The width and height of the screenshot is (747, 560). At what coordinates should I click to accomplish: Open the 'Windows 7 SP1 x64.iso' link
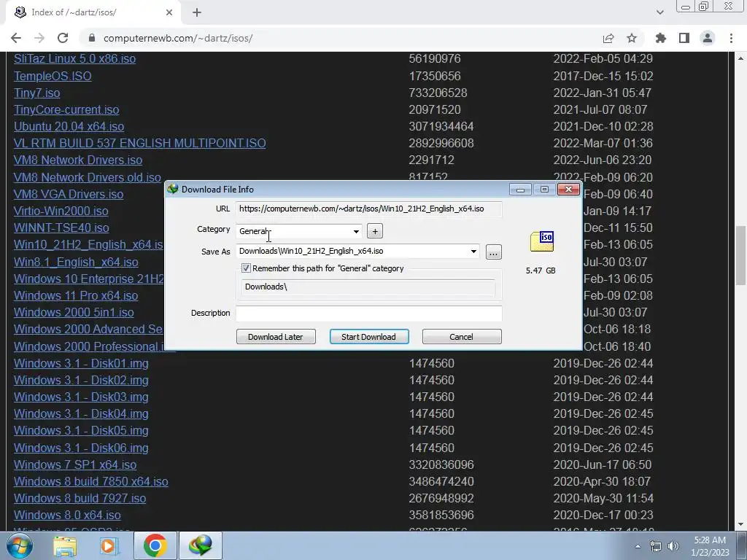[75, 464]
